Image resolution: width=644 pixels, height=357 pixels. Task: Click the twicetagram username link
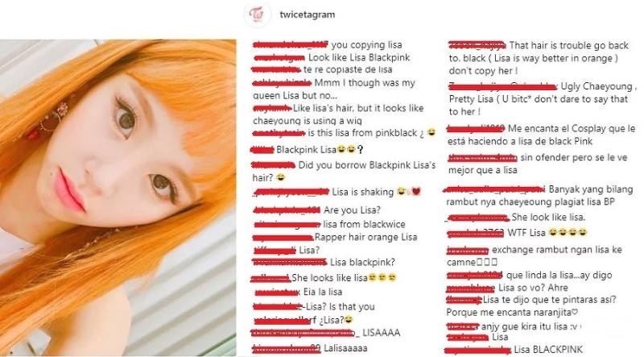[x=308, y=15]
